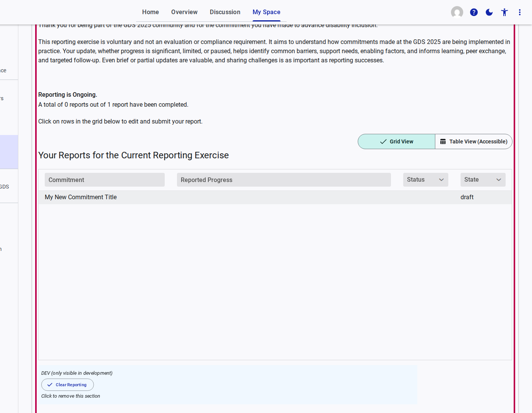Select the My Space tab
Screen dimensions: 532x413
click(x=266, y=12)
